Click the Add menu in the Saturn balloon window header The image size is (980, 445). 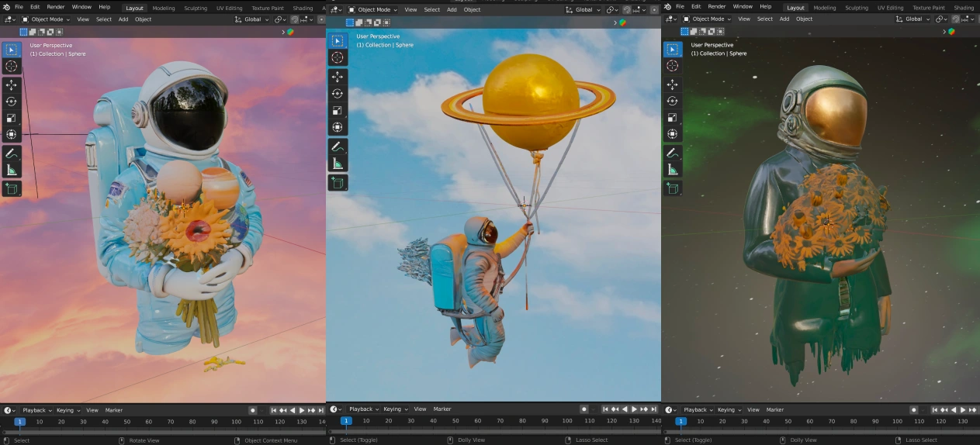click(x=452, y=10)
